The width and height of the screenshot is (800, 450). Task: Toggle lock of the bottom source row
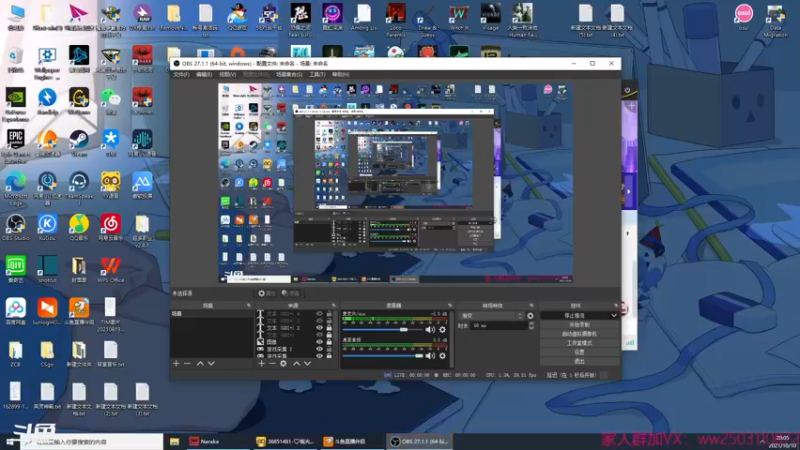click(329, 356)
